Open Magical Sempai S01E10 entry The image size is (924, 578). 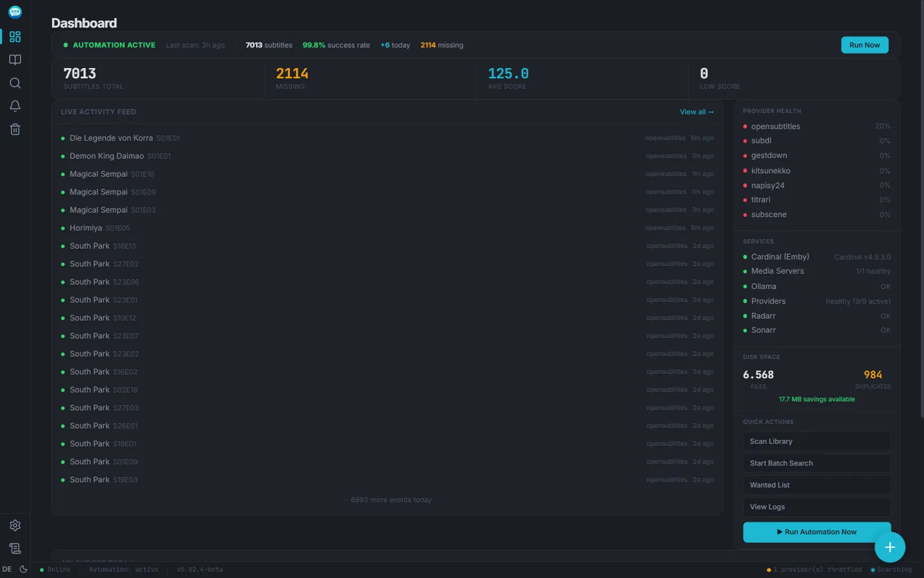coord(388,174)
